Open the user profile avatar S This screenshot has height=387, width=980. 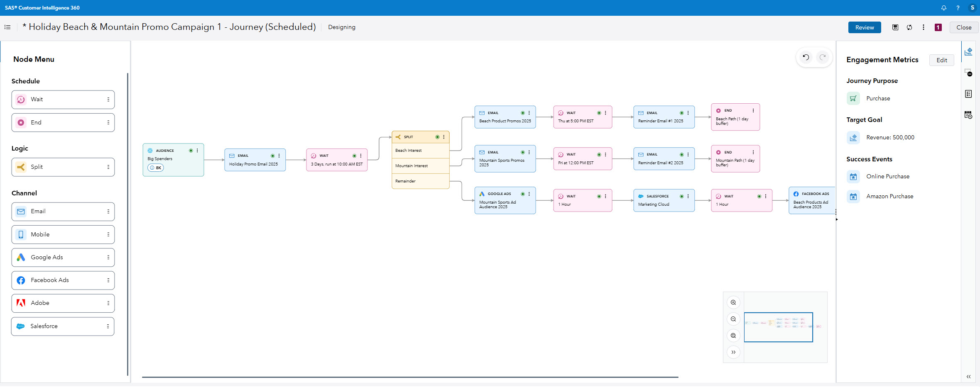(972, 8)
